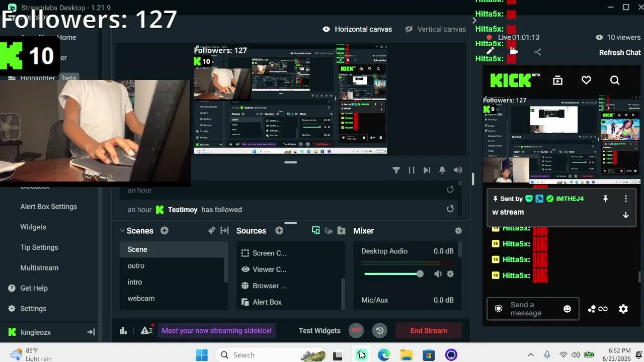Click Refresh Chat
Screen dimensions: 644x362
tap(620, 53)
